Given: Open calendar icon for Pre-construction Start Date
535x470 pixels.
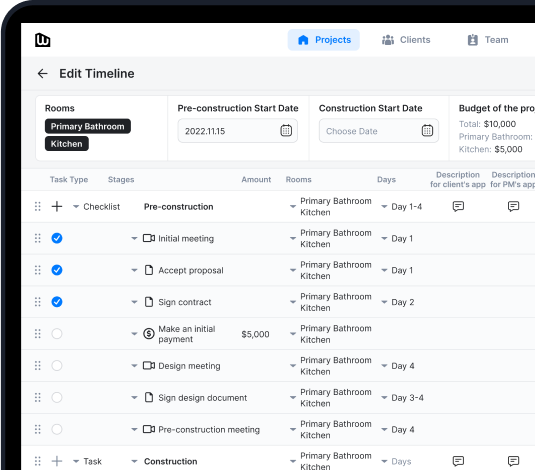Looking at the screenshot, I should [x=286, y=131].
